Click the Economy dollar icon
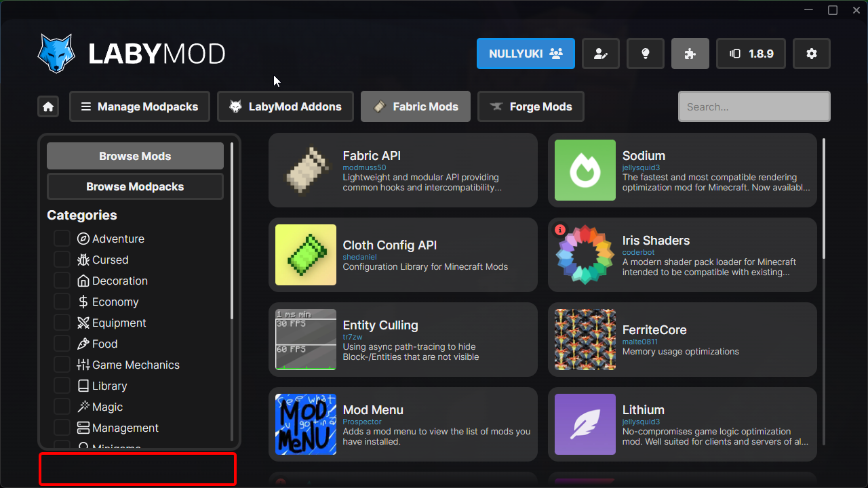Image resolution: width=868 pixels, height=488 pixels. [x=83, y=302]
